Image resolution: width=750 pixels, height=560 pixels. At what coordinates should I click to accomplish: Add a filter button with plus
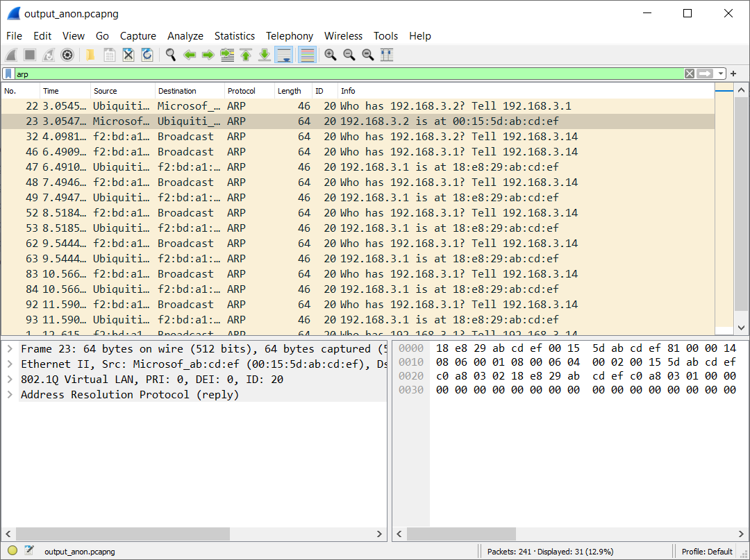click(733, 74)
